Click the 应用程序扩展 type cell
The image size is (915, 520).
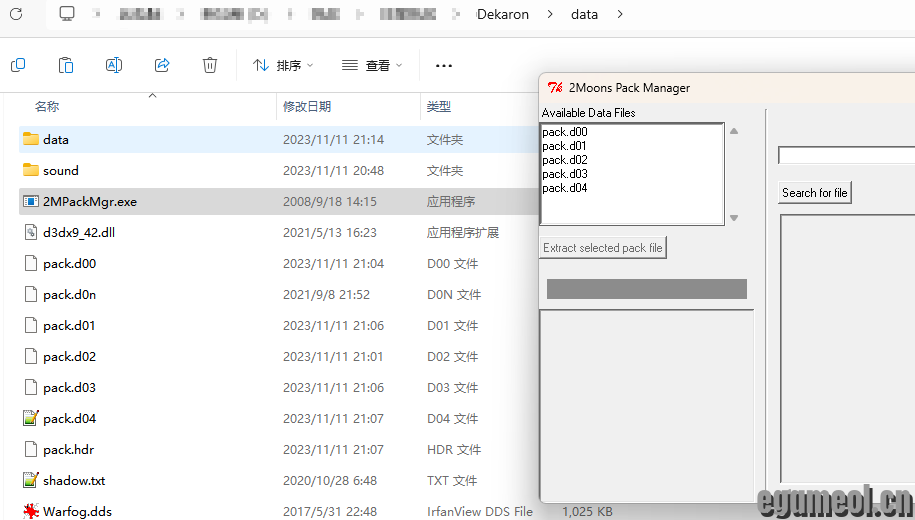pos(463,232)
